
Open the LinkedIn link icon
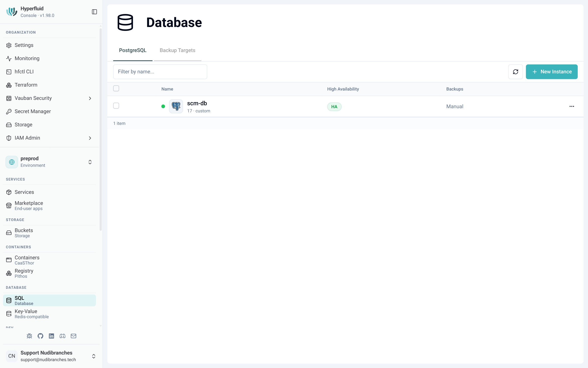[51, 336]
